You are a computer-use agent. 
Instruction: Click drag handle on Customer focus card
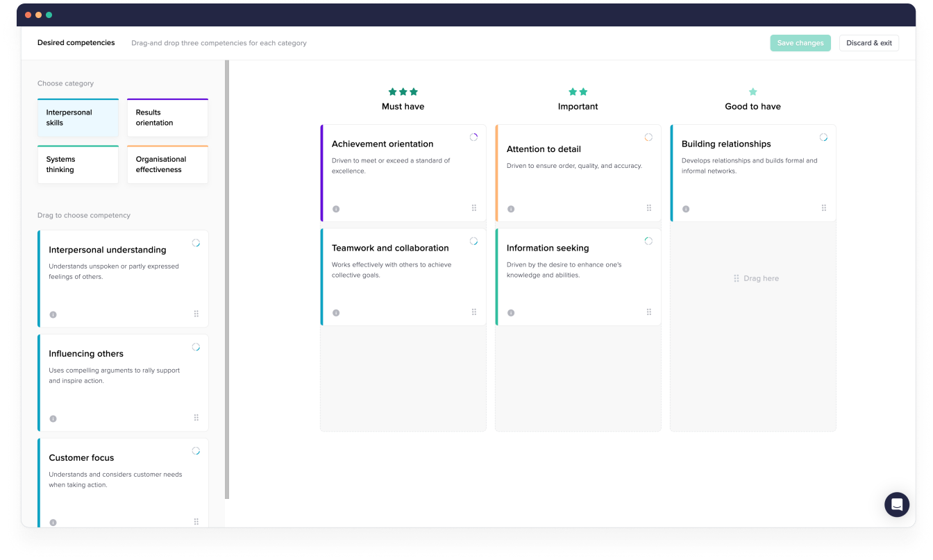click(x=196, y=522)
